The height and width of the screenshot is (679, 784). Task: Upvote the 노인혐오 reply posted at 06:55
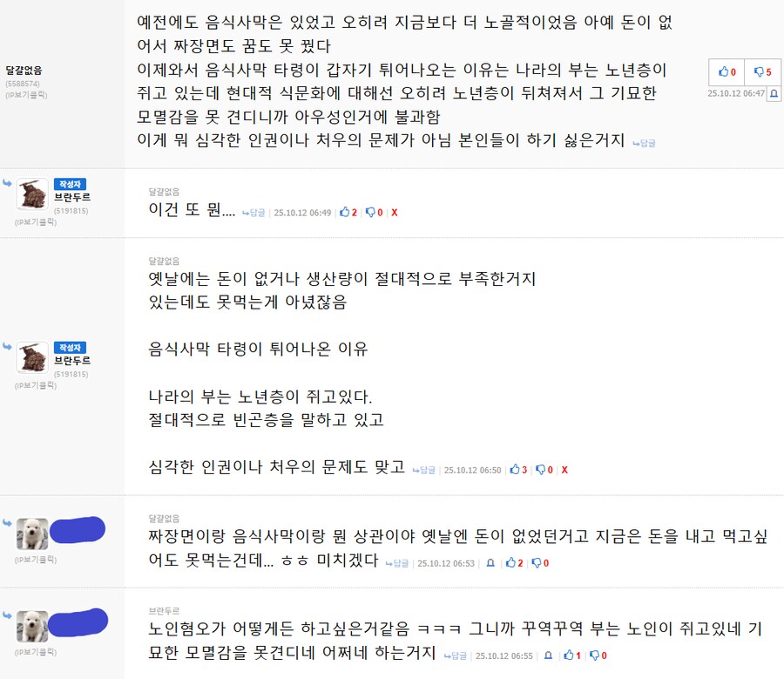tap(572, 655)
